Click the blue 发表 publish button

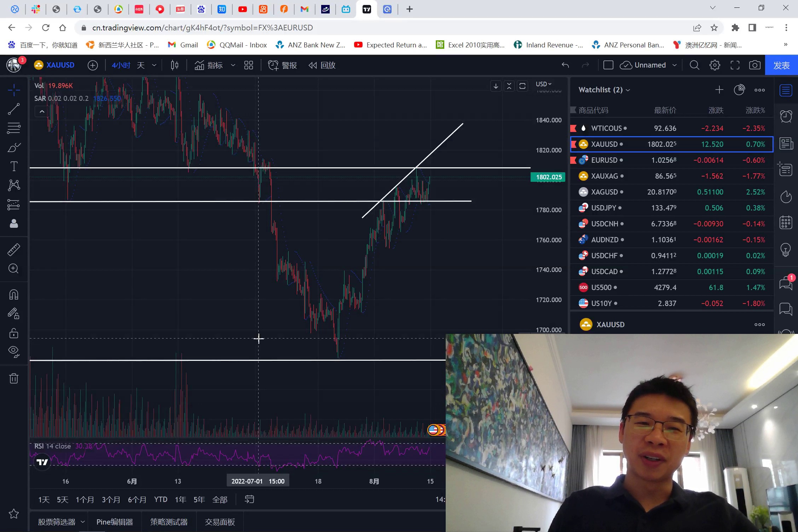[781, 65]
